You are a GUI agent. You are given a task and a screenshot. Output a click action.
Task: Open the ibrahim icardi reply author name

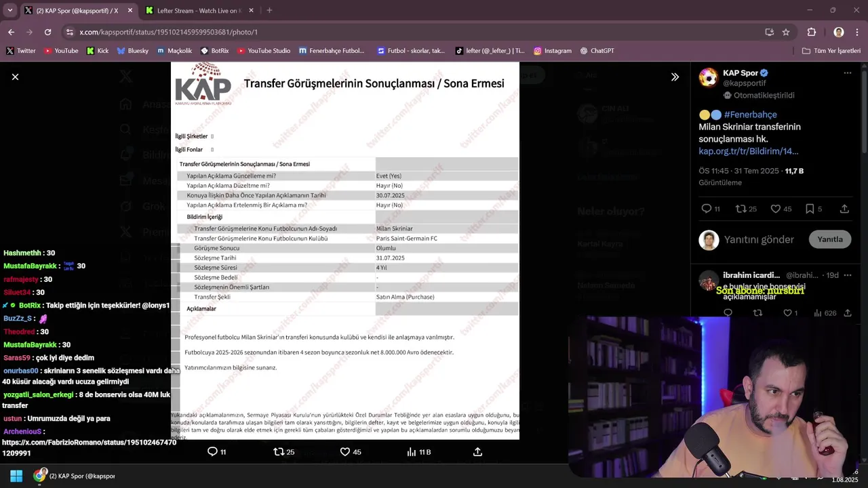751,275
